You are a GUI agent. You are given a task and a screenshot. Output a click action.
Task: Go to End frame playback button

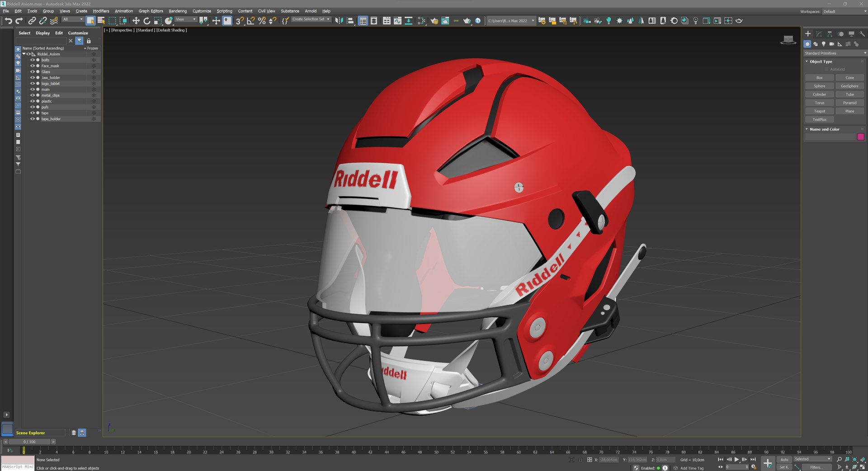click(753, 460)
